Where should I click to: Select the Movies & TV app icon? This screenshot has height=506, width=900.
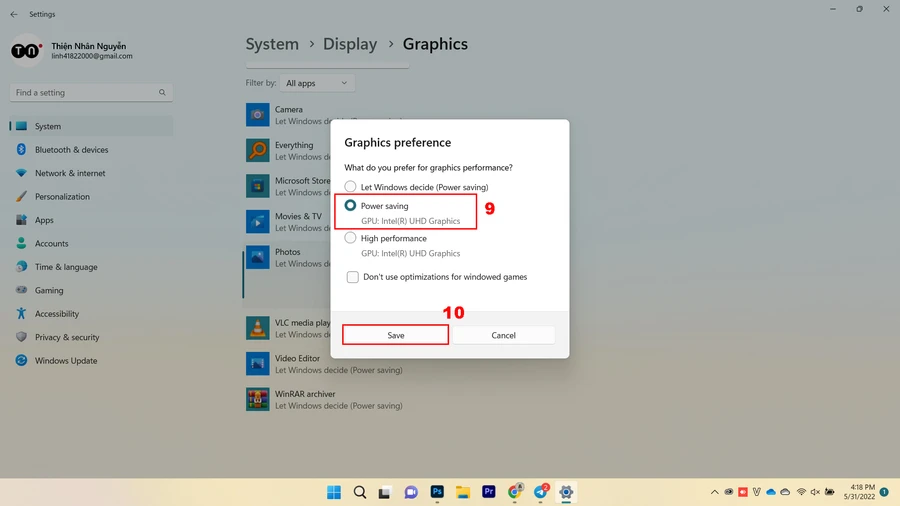coord(258,221)
